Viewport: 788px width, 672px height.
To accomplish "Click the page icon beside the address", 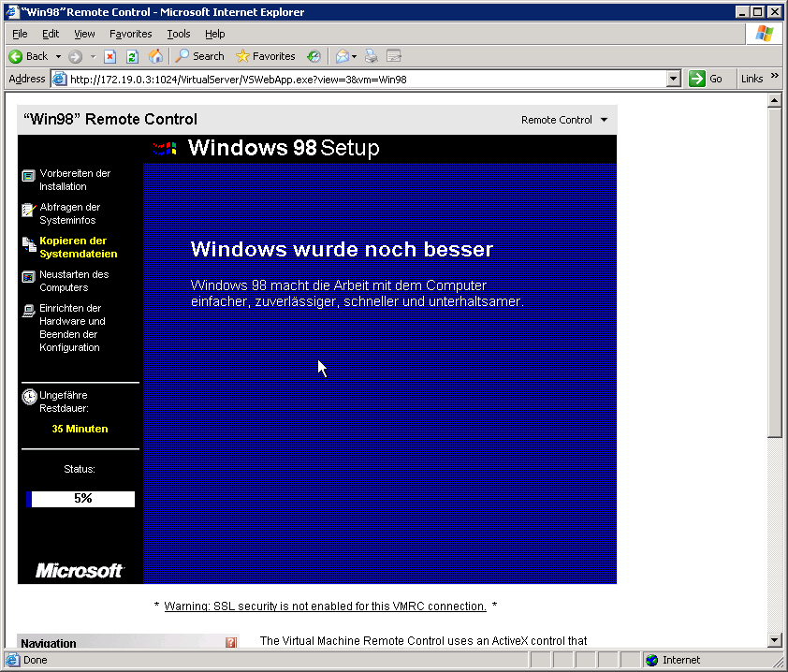I will point(60,80).
